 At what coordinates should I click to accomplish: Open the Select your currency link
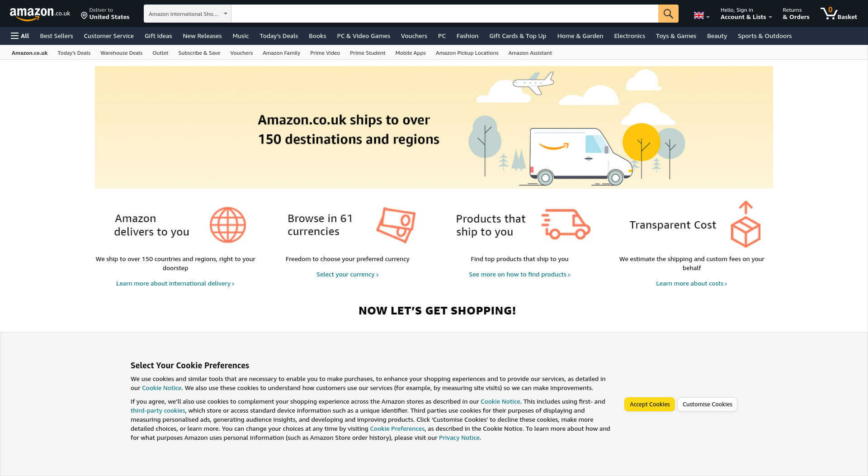click(x=347, y=275)
